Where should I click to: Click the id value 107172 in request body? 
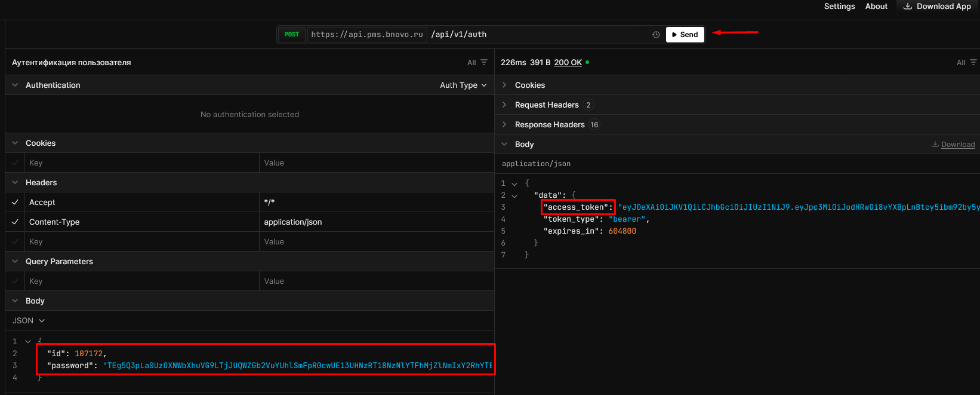pos(88,353)
